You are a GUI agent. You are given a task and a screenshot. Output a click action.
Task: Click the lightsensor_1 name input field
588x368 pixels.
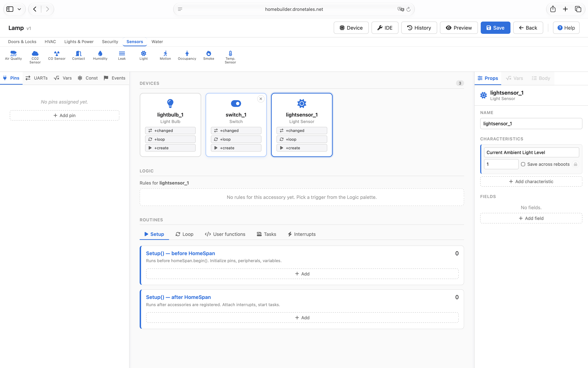(531, 124)
